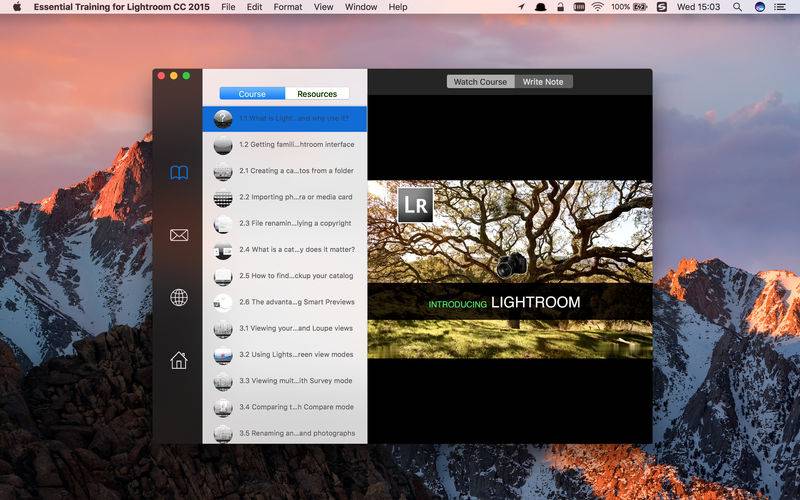Viewport: 800px width, 500px height.
Task: Choose lesson 2.3 File renaming copyright
Action: [285, 223]
